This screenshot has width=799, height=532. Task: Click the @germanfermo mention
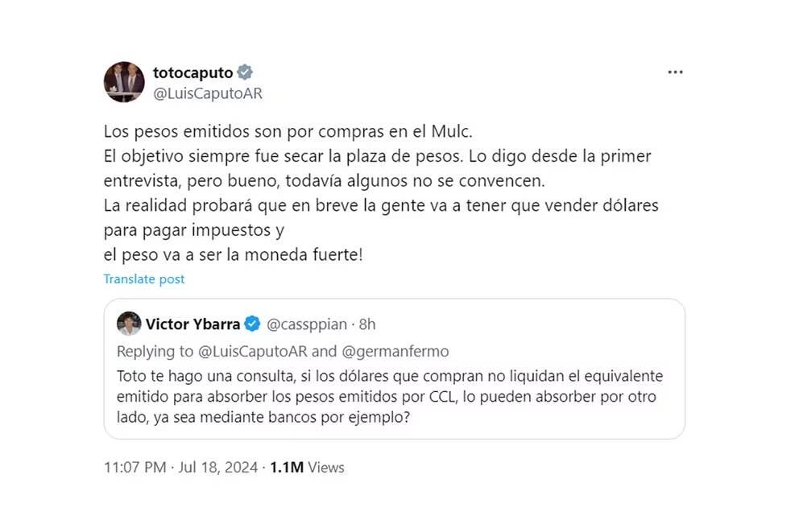(397, 351)
